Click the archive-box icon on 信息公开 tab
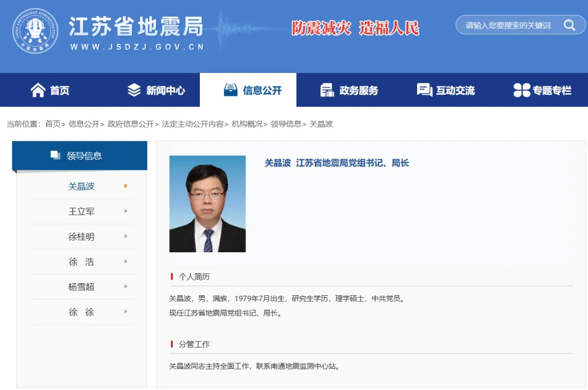The width and height of the screenshot is (588, 390). pos(230,90)
